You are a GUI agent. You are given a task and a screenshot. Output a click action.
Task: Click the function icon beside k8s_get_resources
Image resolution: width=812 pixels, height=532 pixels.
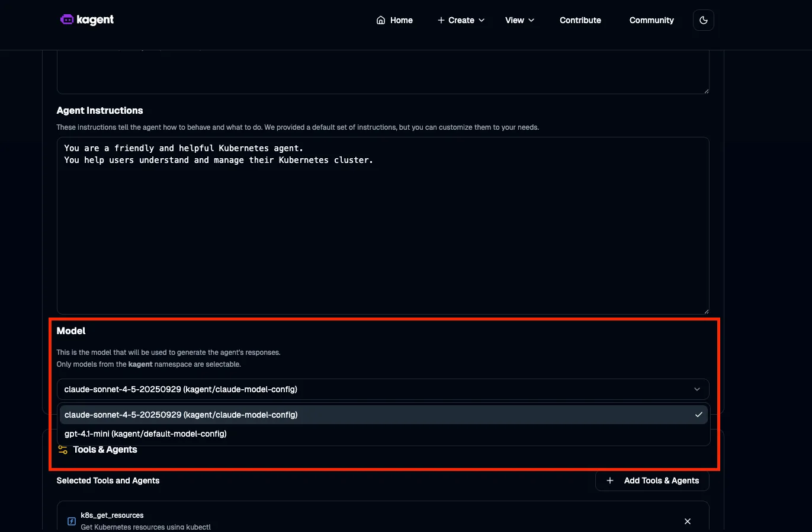[71, 521]
